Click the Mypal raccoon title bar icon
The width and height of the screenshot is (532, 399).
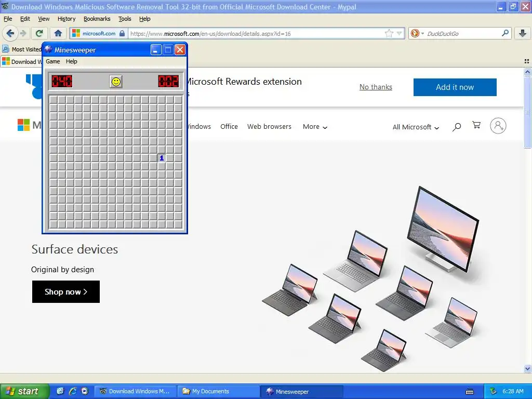(5, 6)
